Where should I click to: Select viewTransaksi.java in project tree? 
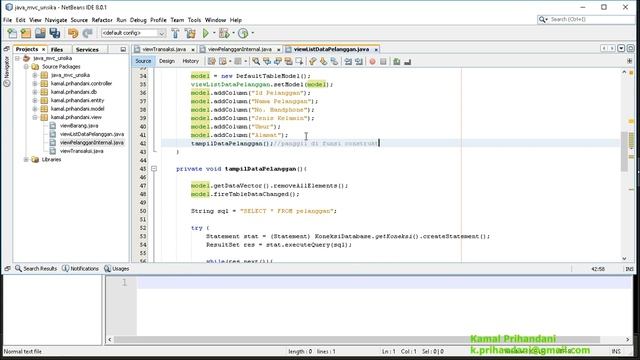coord(82,151)
